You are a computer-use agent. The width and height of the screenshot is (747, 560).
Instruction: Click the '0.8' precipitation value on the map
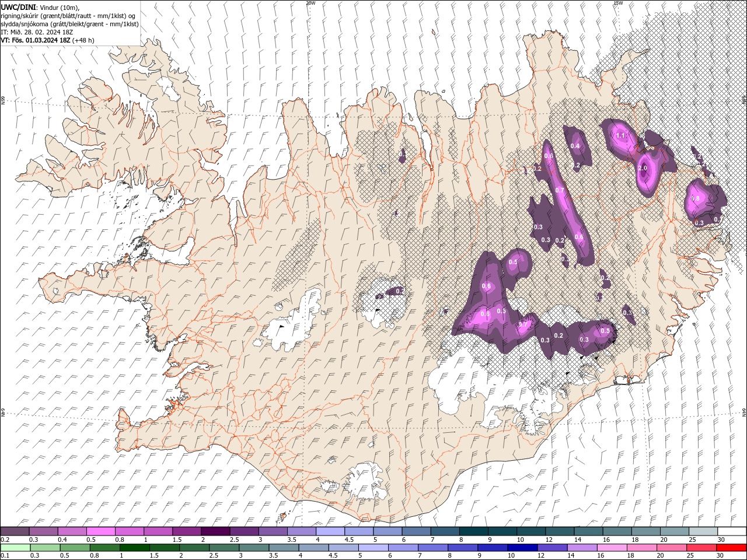[x=695, y=198]
